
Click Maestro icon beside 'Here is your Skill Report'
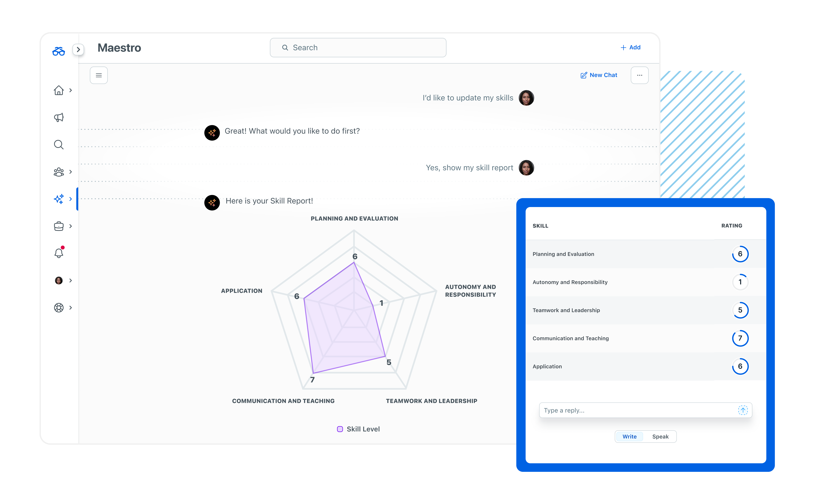tap(212, 202)
